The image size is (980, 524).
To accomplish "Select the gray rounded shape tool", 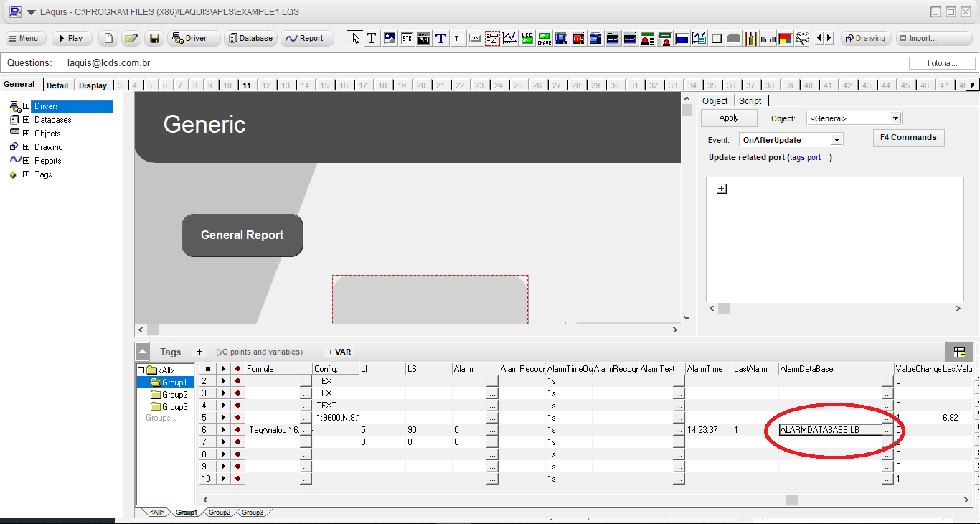I will tap(734, 38).
